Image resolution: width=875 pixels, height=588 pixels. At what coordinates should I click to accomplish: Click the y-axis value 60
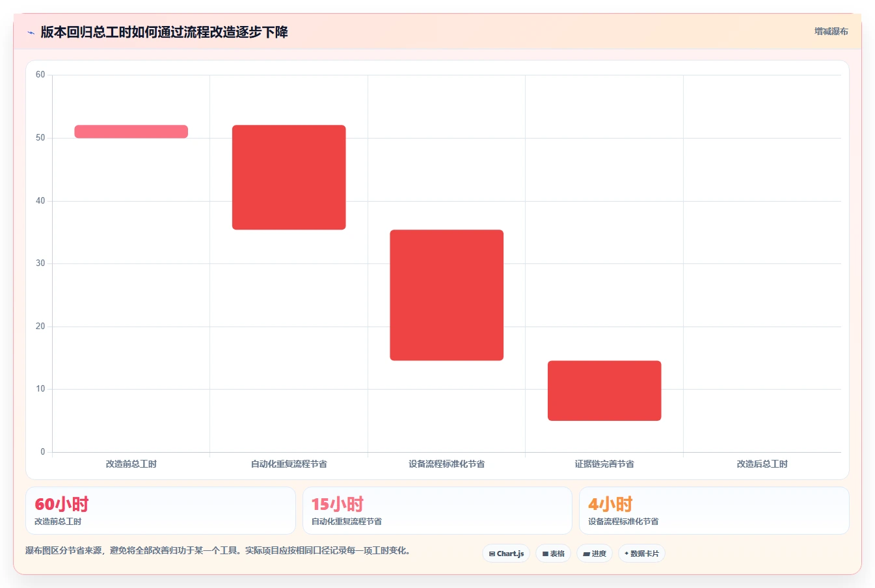[40, 75]
